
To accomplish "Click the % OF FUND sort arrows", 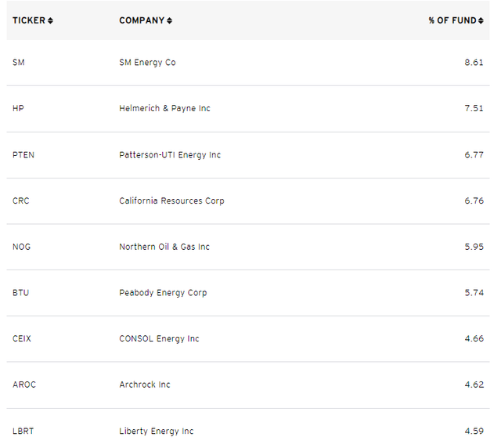I will pyautogui.click(x=480, y=21).
